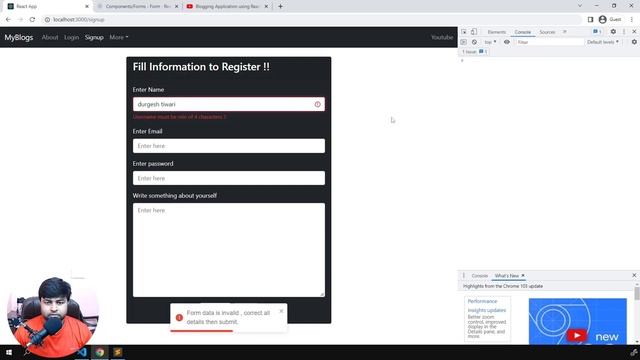Switch to the Elements tab
Image resolution: width=640 pixels, height=360 pixels.
click(496, 32)
